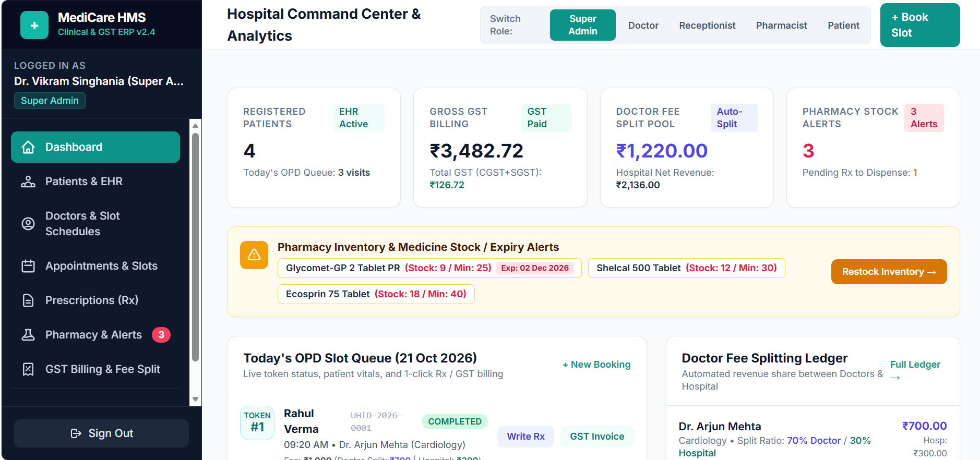Click the Glycomet-GP 2 Tablet PR alert chip
The height and width of the screenshot is (460, 980).
point(429,268)
